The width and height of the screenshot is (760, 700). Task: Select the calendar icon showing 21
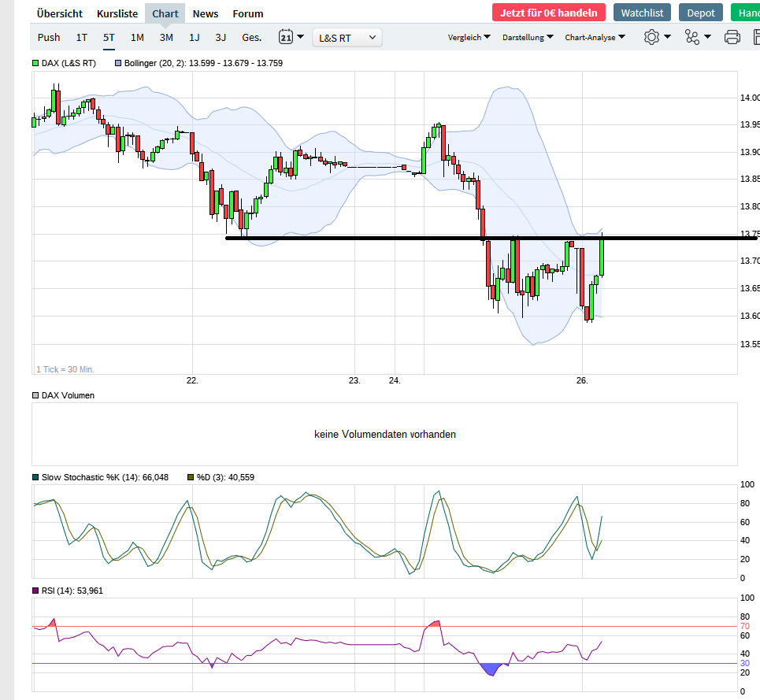click(x=286, y=36)
